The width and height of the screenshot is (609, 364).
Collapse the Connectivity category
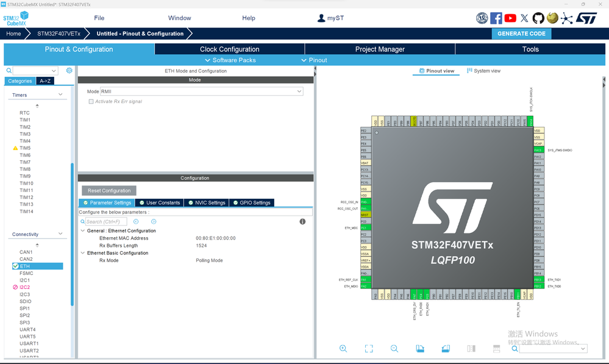click(x=60, y=234)
